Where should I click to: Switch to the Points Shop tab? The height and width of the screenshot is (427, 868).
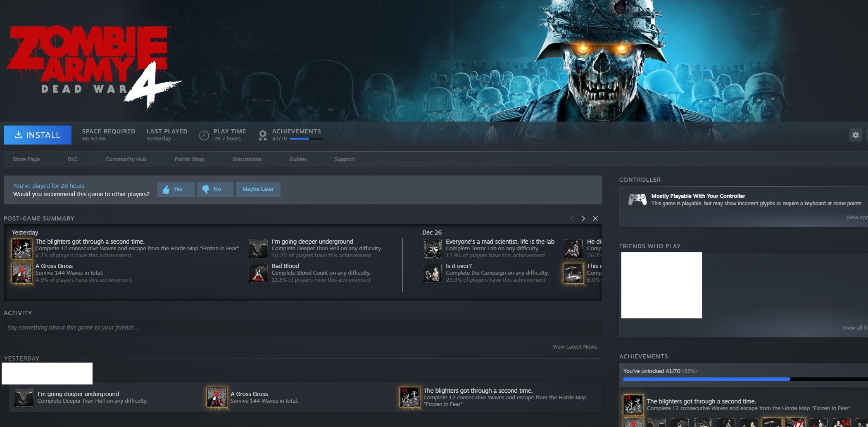click(x=189, y=159)
